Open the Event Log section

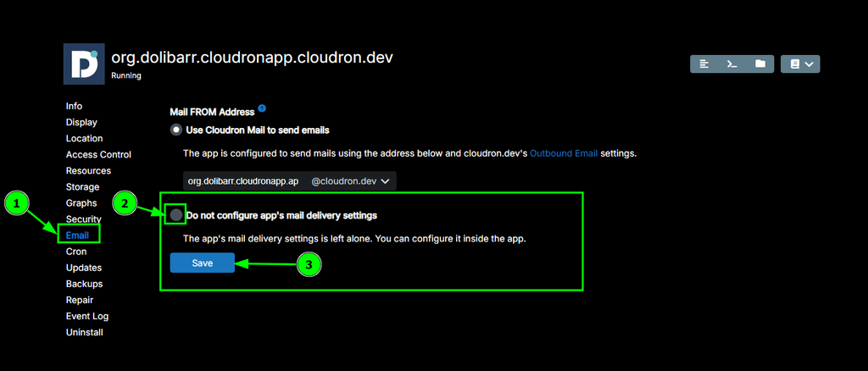pos(87,316)
